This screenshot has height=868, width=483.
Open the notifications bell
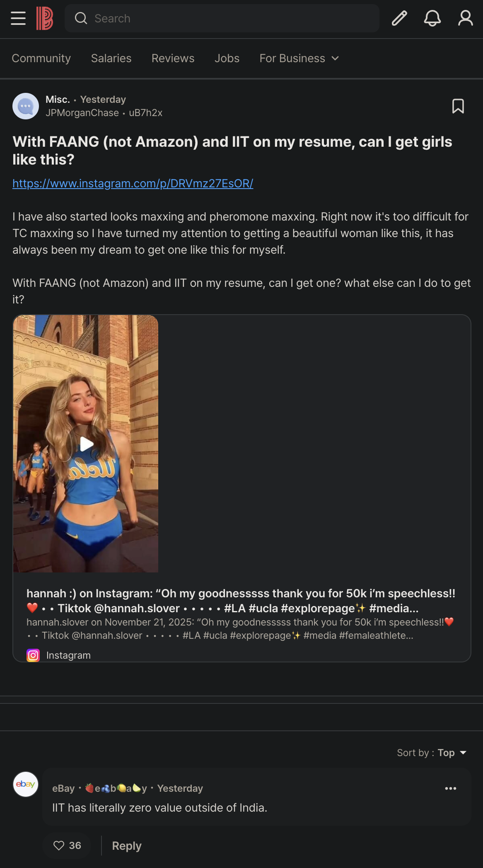tap(432, 18)
